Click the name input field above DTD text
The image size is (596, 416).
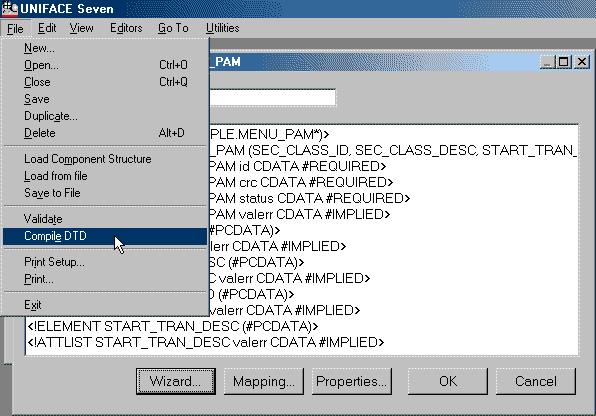click(x=273, y=98)
